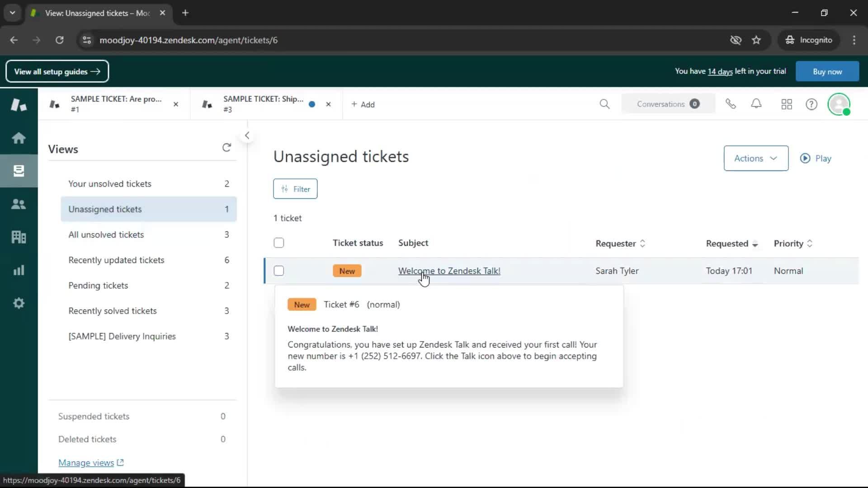Image resolution: width=868 pixels, height=488 pixels.
Task: Open the Reporting bar chart icon
Action: point(19,270)
